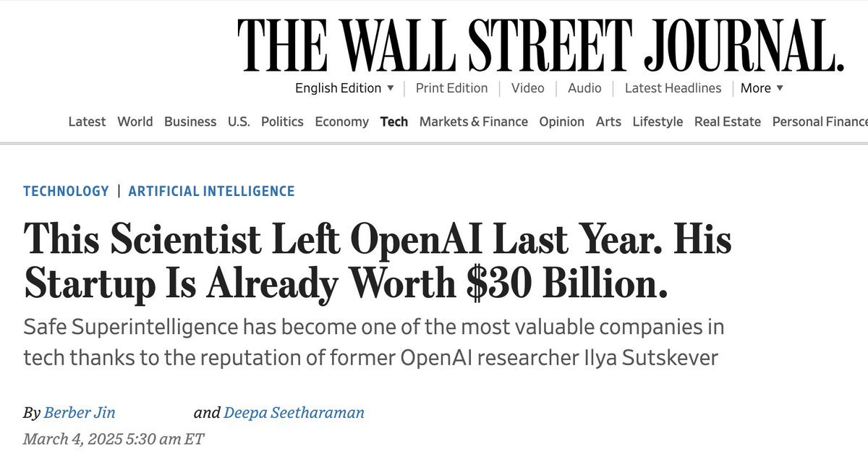Screen dimensions: 868x457
Task: Open author Deepa Seetharaman's profile
Action: tap(294, 413)
